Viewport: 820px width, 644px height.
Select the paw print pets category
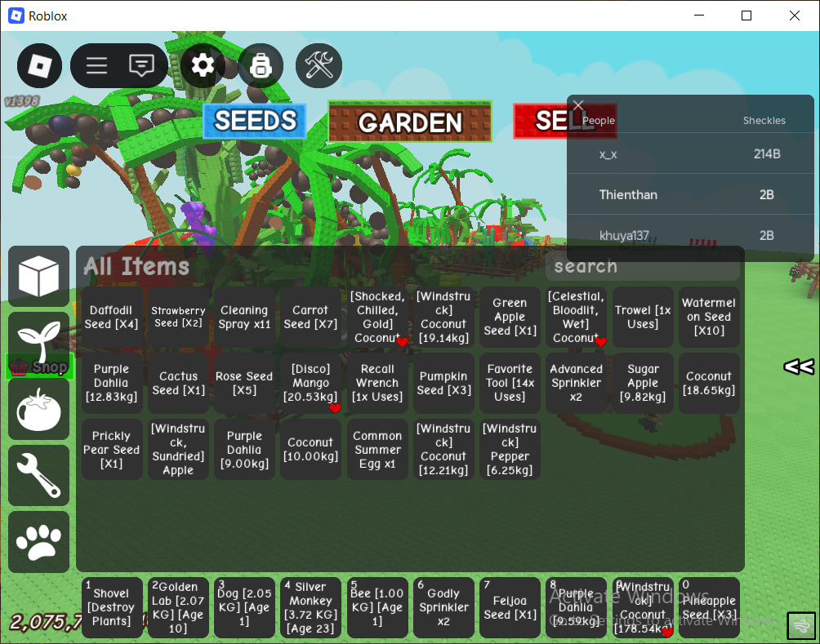coord(38,541)
